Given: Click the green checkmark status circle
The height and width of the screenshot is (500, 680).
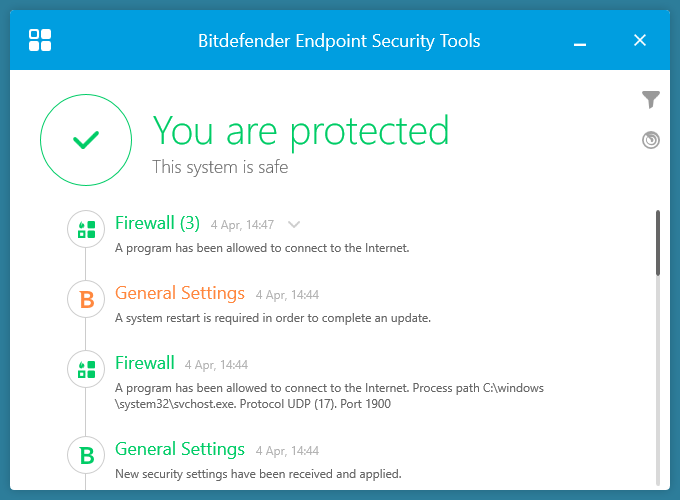Looking at the screenshot, I should [86, 141].
